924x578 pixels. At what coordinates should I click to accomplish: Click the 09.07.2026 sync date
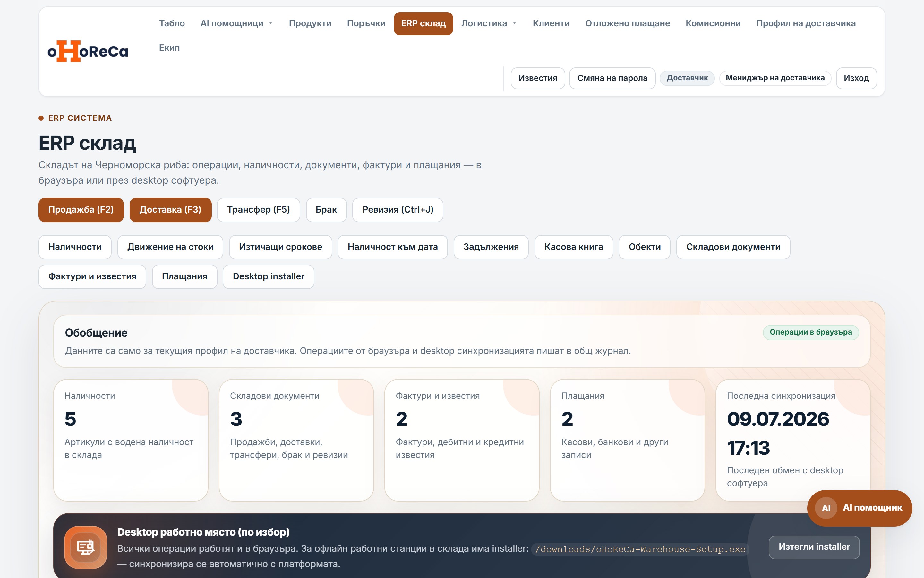click(778, 419)
